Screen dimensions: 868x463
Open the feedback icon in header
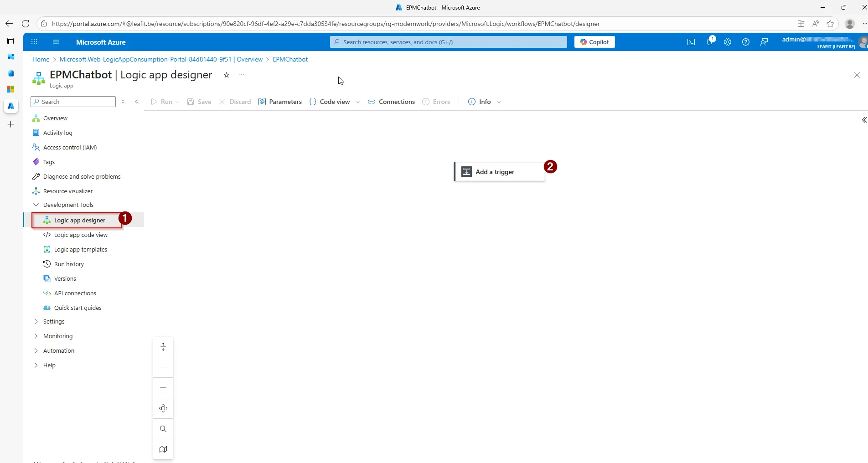[x=764, y=42]
